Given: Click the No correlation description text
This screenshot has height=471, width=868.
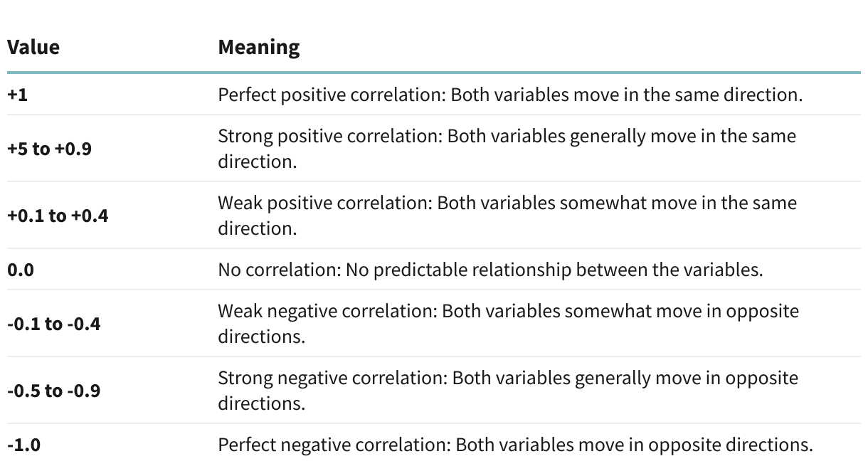Looking at the screenshot, I should click(x=491, y=270).
